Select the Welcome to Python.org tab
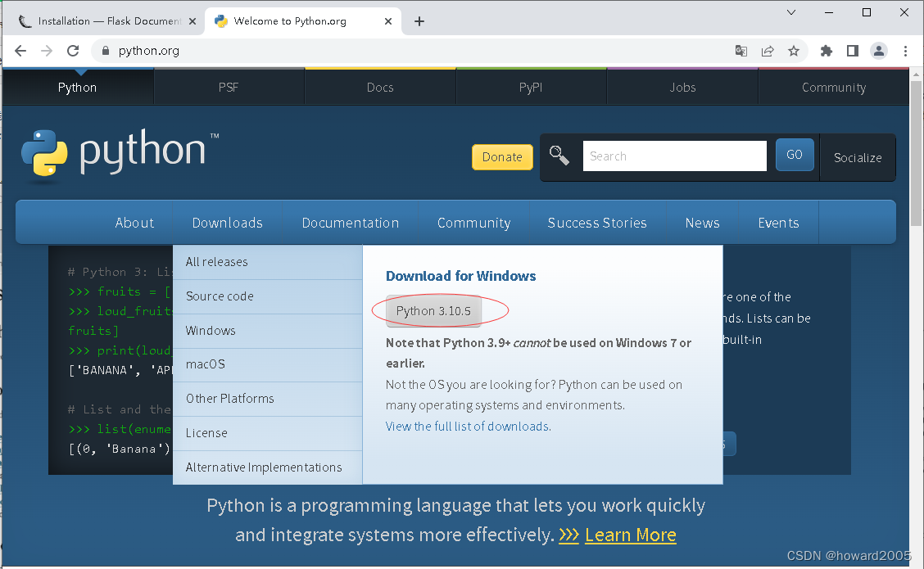 [x=303, y=21]
